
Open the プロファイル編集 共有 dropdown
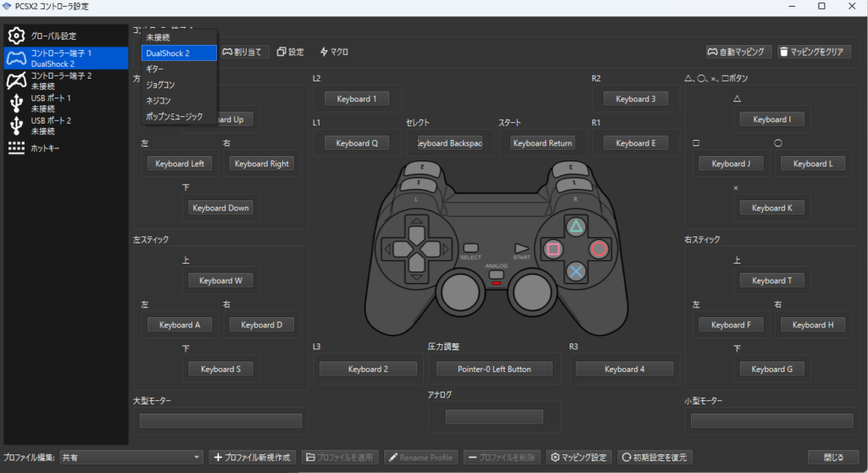pos(131,458)
